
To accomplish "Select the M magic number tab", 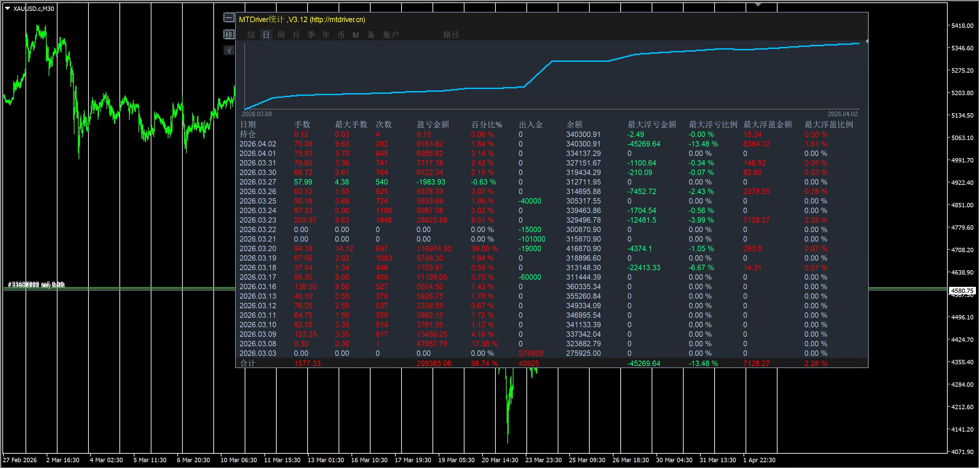I will point(356,35).
